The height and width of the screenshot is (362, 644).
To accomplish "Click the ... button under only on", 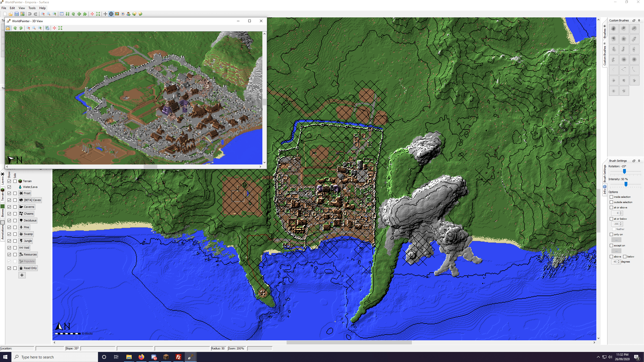I will point(617,240).
